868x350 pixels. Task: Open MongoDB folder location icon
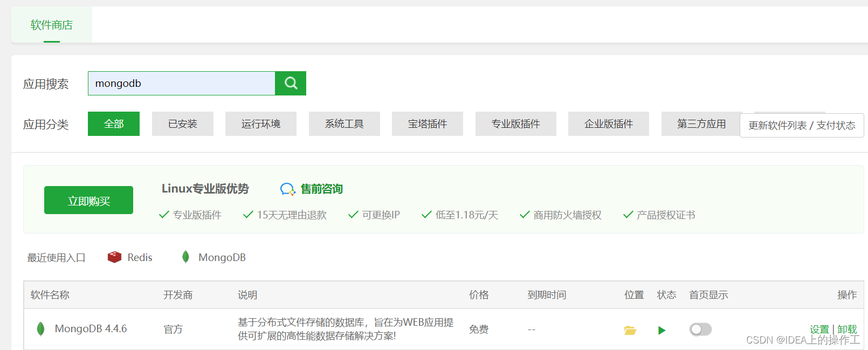click(630, 330)
